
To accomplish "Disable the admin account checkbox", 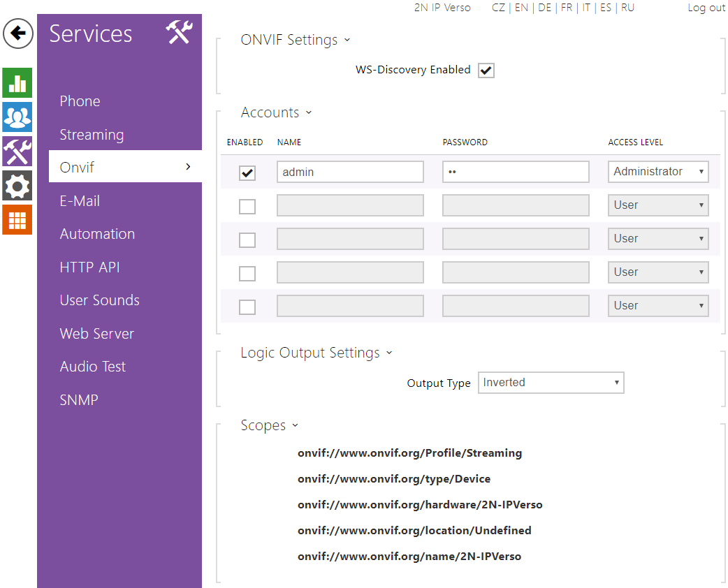I will [x=247, y=172].
